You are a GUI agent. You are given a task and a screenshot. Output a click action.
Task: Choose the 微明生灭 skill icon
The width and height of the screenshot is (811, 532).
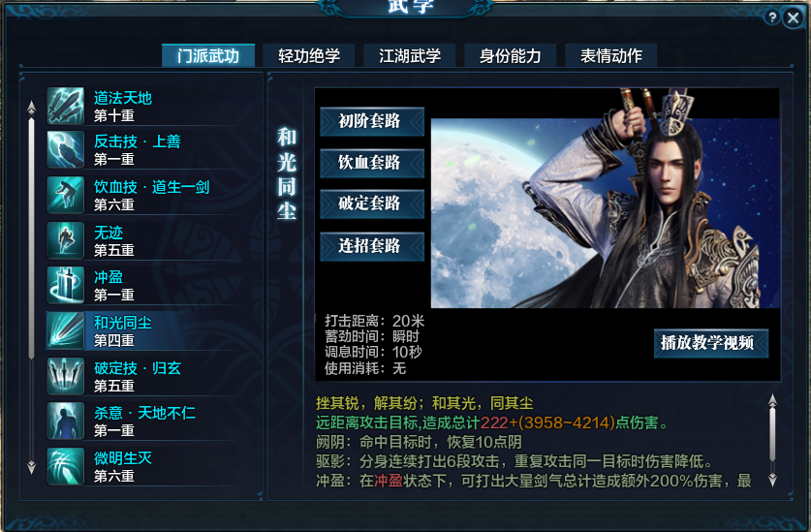click(66, 466)
